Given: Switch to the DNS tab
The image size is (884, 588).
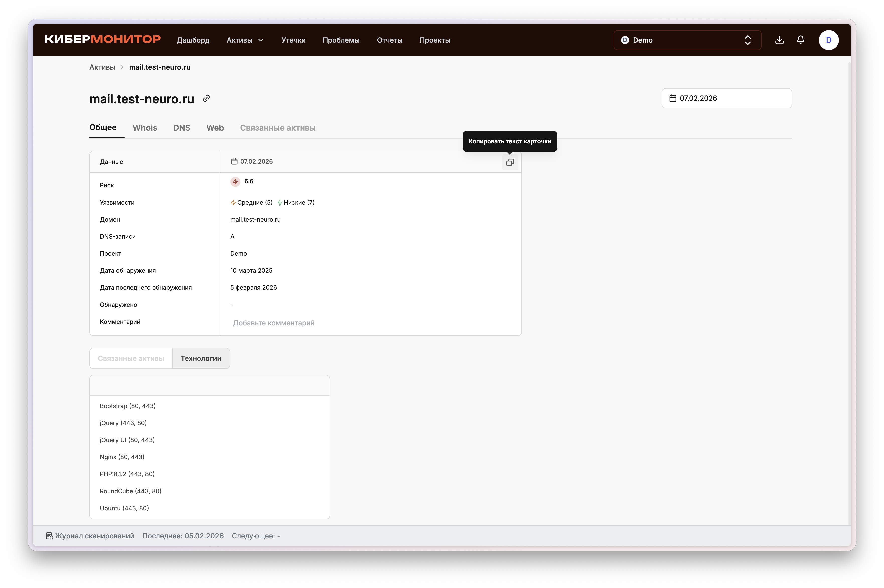Looking at the screenshot, I should coord(182,128).
